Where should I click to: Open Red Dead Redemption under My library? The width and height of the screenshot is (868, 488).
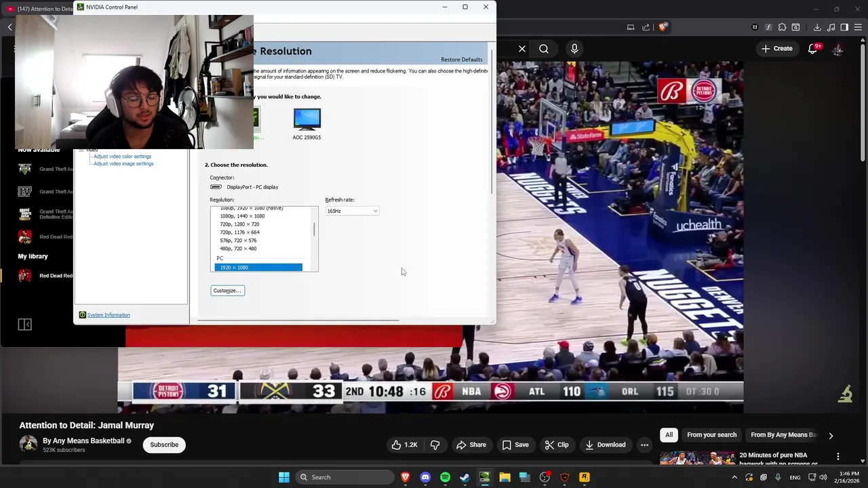pyautogui.click(x=45, y=276)
